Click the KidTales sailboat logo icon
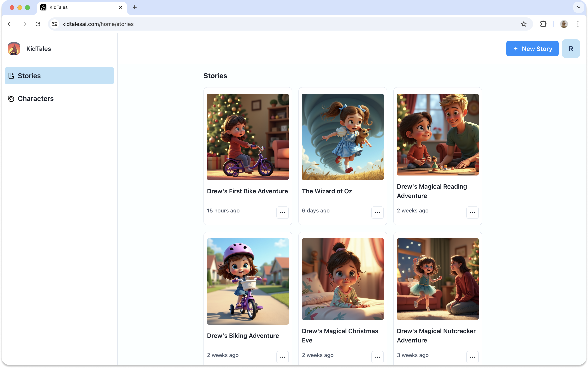Image resolution: width=588 pixels, height=368 pixels. 14,49
